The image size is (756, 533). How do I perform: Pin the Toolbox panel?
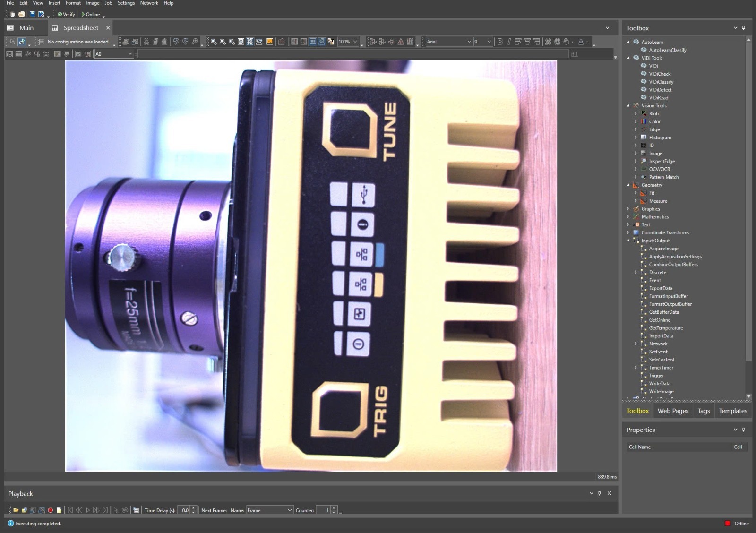744,28
